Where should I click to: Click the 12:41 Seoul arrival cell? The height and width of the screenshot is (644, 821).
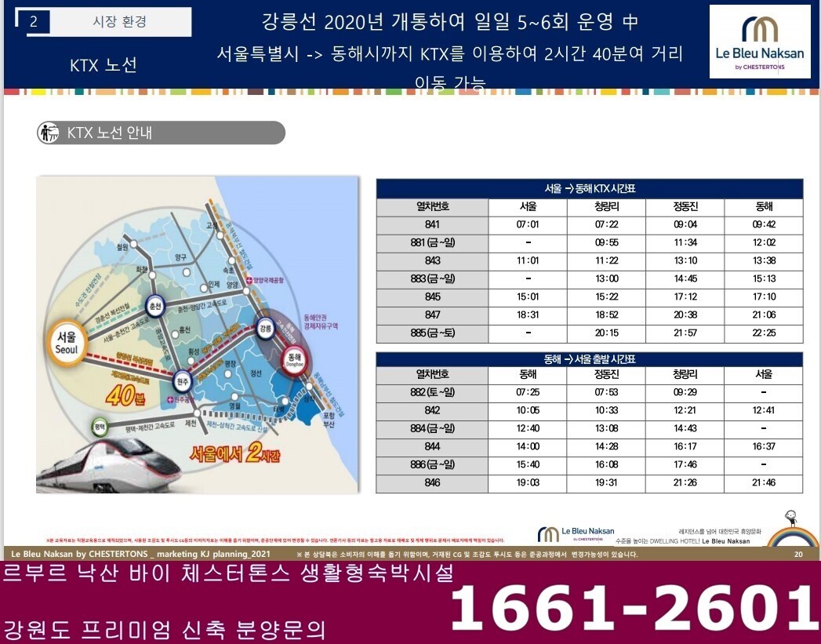pyautogui.click(x=764, y=410)
